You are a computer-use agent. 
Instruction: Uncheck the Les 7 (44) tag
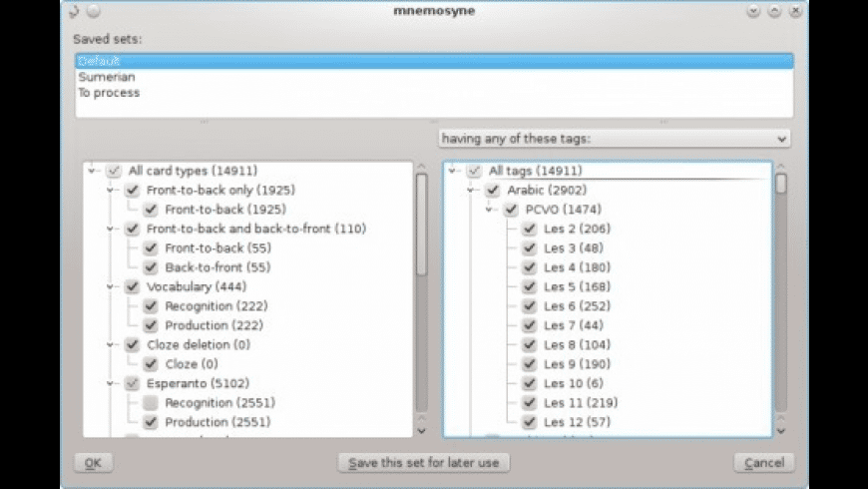coord(529,325)
